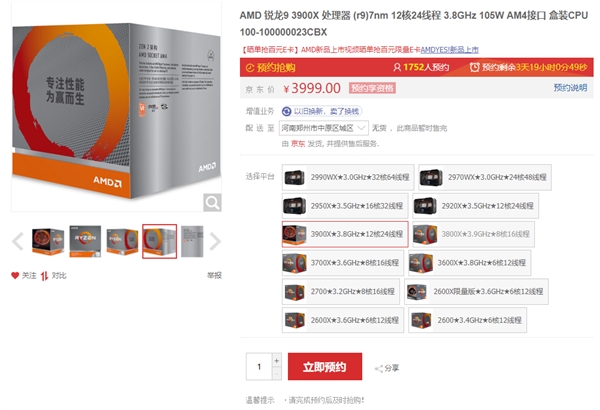Image resolution: width=600 pixels, height=410 pixels.
Task: Click the heart 关注 favorite icon
Action: [x=15, y=275]
